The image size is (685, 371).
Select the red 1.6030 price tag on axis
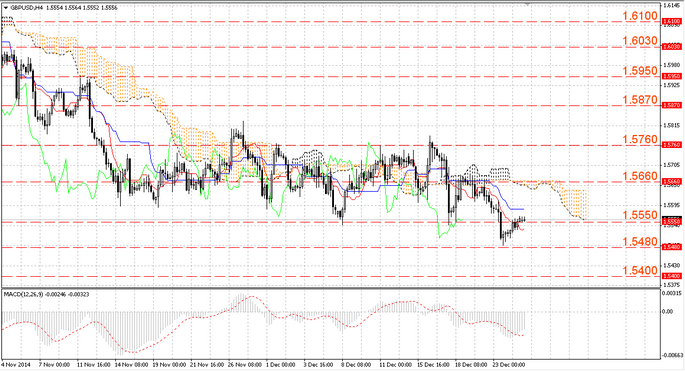point(671,46)
